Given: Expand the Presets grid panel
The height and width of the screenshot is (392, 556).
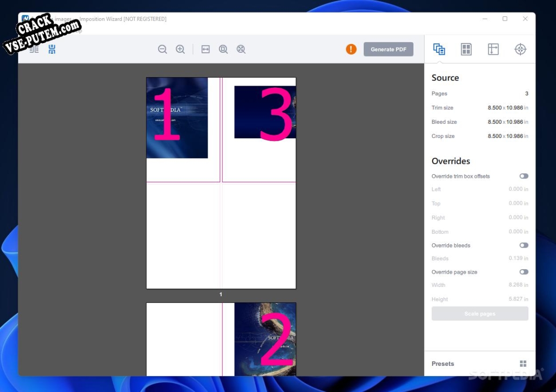Looking at the screenshot, I should point(523,363).
